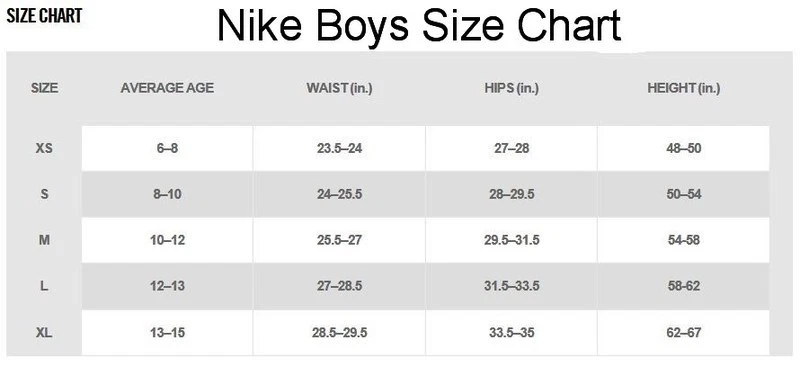Select the 27–28 hips cell
This screenshot has width=800, height=367.
pyautogui.click(x=511, y=149)
